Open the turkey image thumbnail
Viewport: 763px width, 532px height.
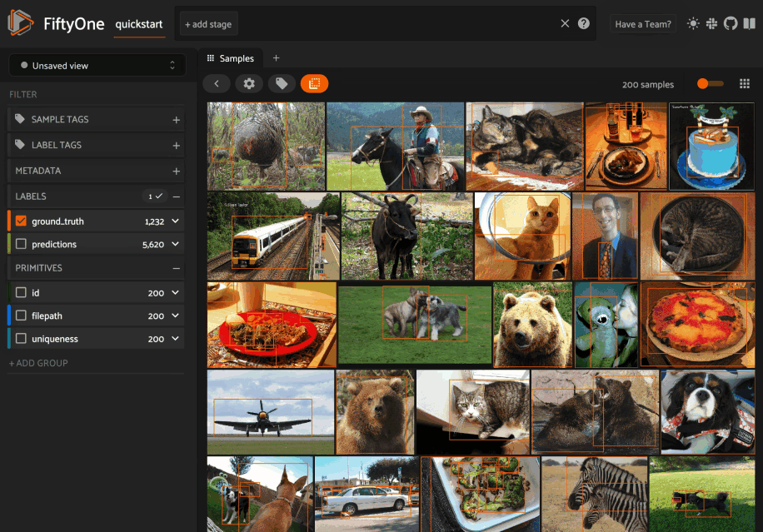tap(266, 146)
